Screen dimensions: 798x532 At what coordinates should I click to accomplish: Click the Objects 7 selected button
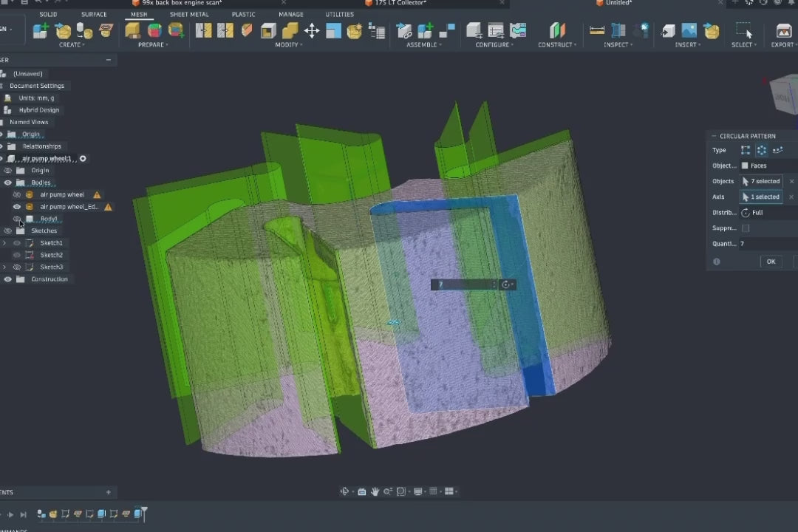click(761, 181)
